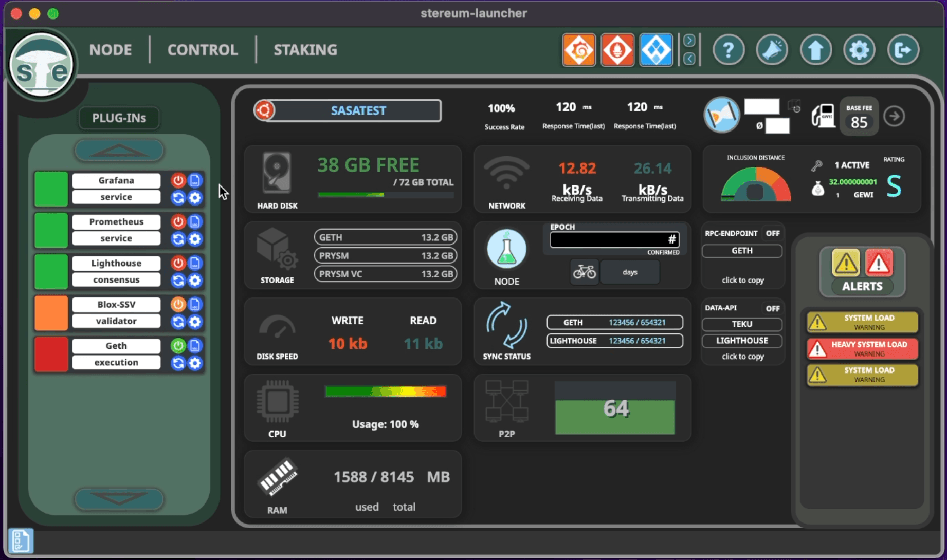Open Grafana service settings gear

point(195,198)
